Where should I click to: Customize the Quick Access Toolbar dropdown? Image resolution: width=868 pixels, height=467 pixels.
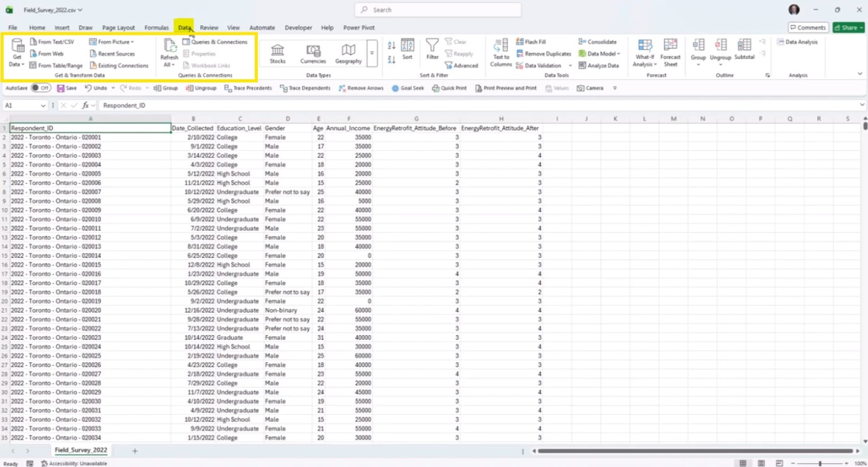tap(614, 88)
